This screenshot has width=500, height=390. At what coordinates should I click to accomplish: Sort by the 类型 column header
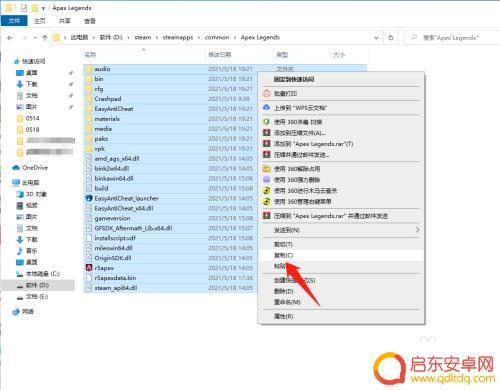(x=282, y=55)
